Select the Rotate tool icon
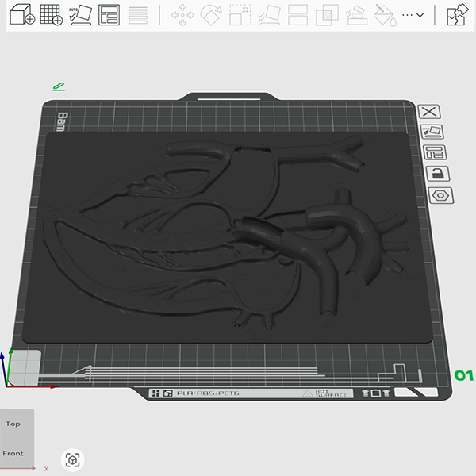This screenshot has height=476, width=476. pos(211,15)
